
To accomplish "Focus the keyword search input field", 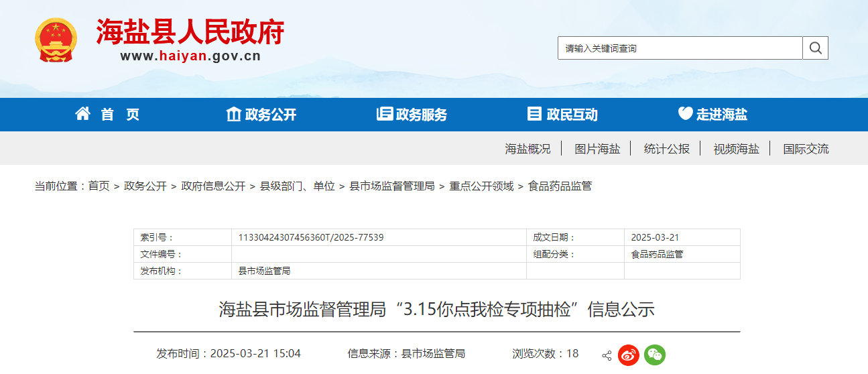I will [x=680, y=48].
